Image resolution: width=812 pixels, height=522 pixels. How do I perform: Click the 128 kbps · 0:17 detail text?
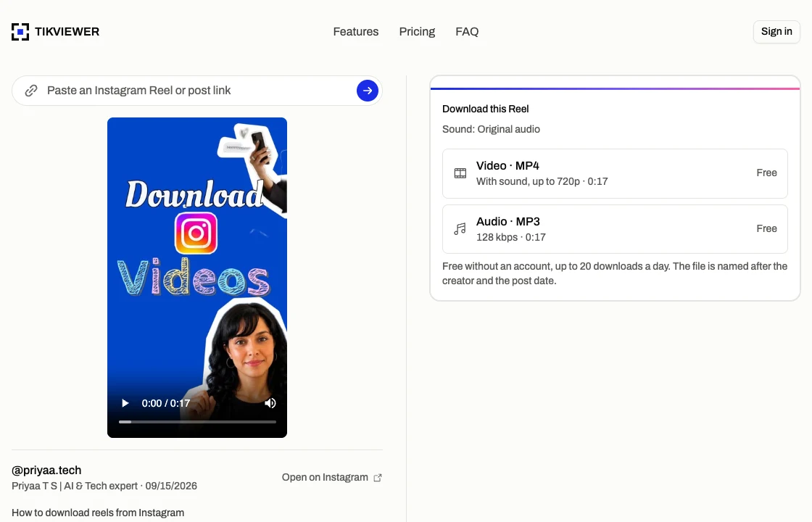(x=510, y=237)
